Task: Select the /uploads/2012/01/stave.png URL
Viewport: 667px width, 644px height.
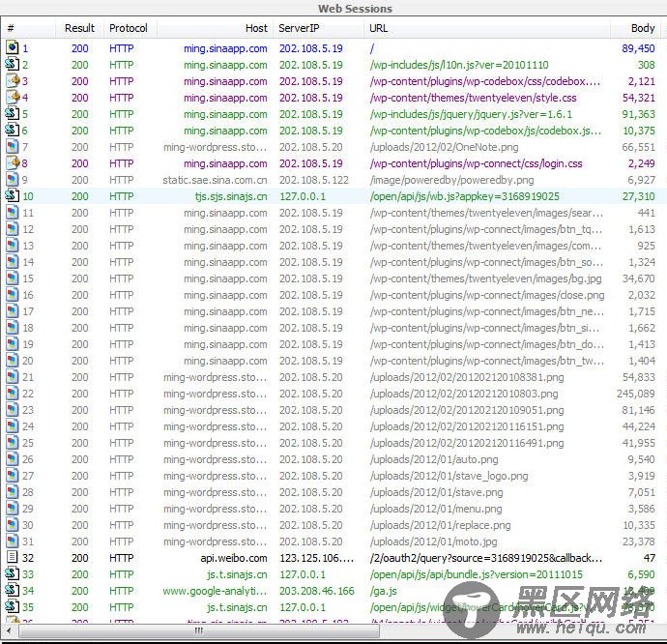Action: [x=436, y=492]
